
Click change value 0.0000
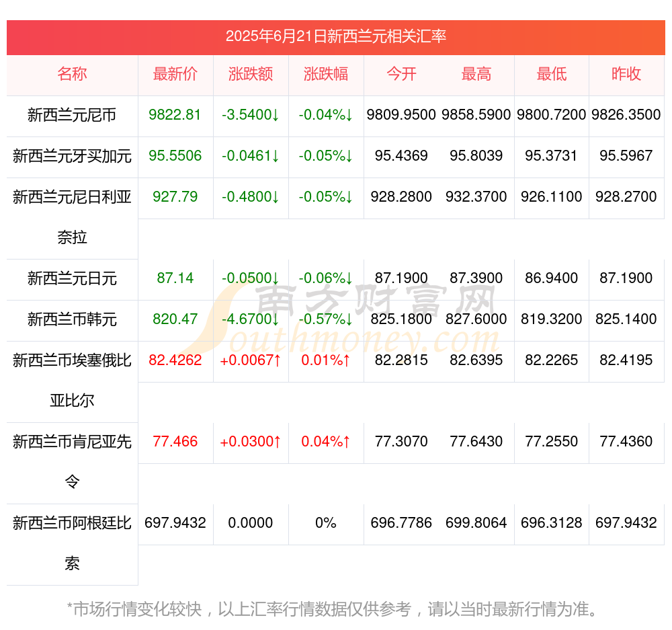(250, 523)
